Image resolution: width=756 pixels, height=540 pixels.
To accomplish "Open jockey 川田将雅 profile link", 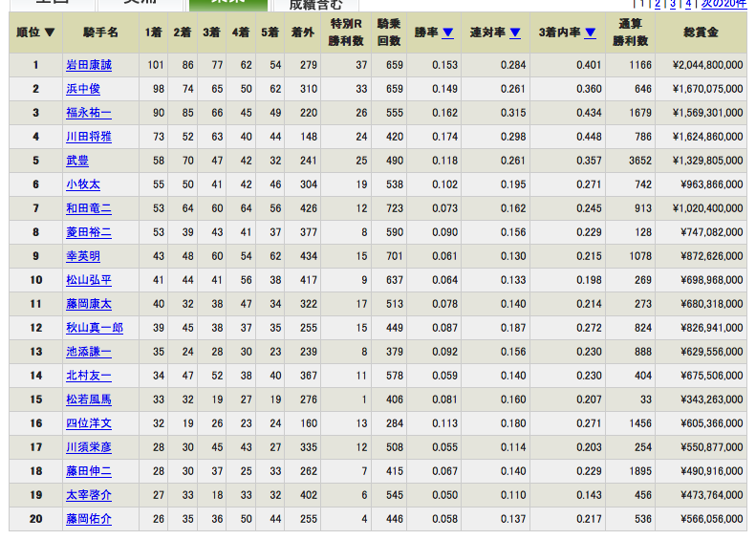I will click(89, 137).
